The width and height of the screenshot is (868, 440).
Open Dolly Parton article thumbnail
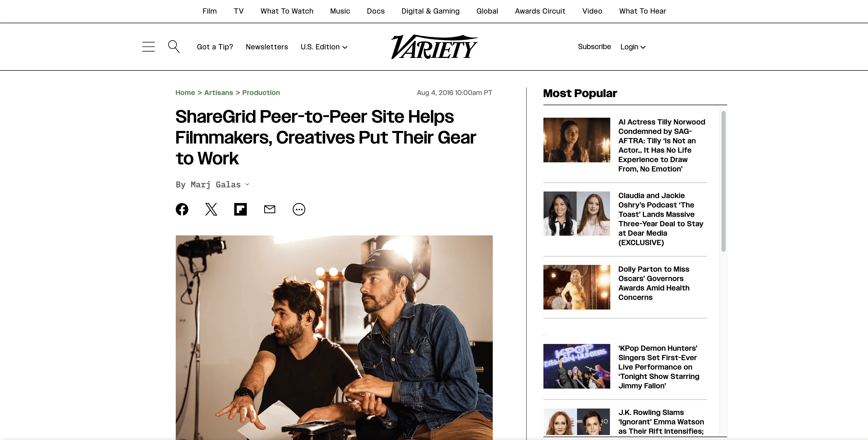577,287
